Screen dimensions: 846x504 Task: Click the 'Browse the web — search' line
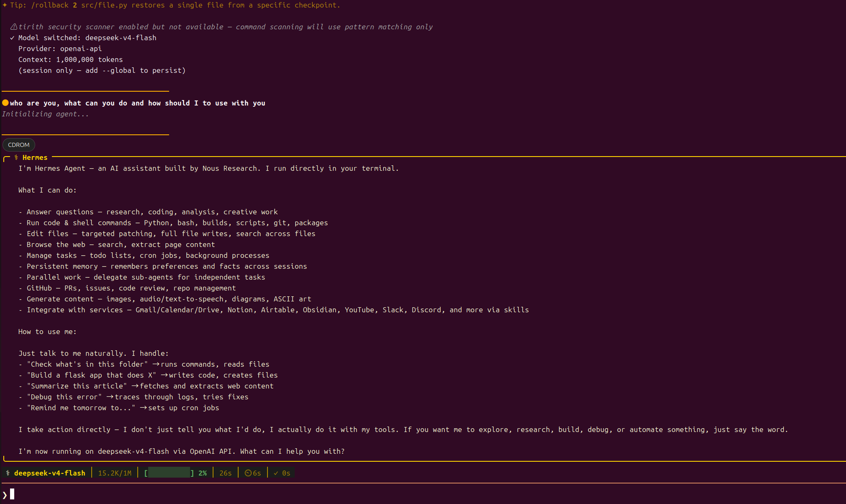click(117, 244)
